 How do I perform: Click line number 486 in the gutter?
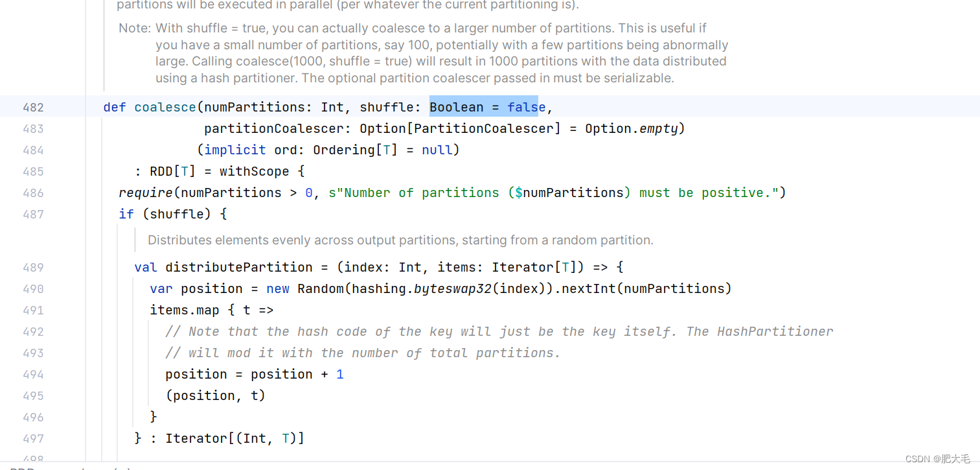point(33,193)
